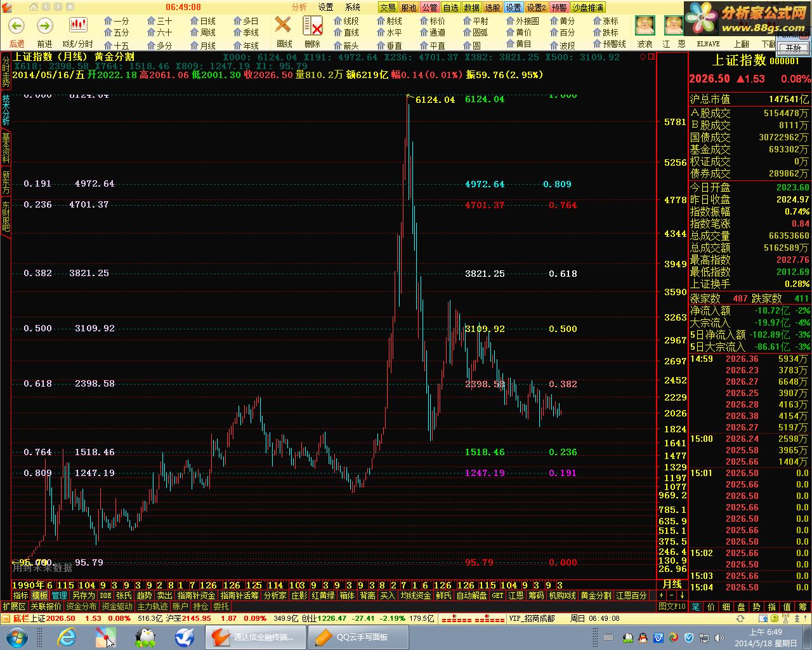Switch to 基本资料 side tab
The image size is (812, 650).
(6, 148)
